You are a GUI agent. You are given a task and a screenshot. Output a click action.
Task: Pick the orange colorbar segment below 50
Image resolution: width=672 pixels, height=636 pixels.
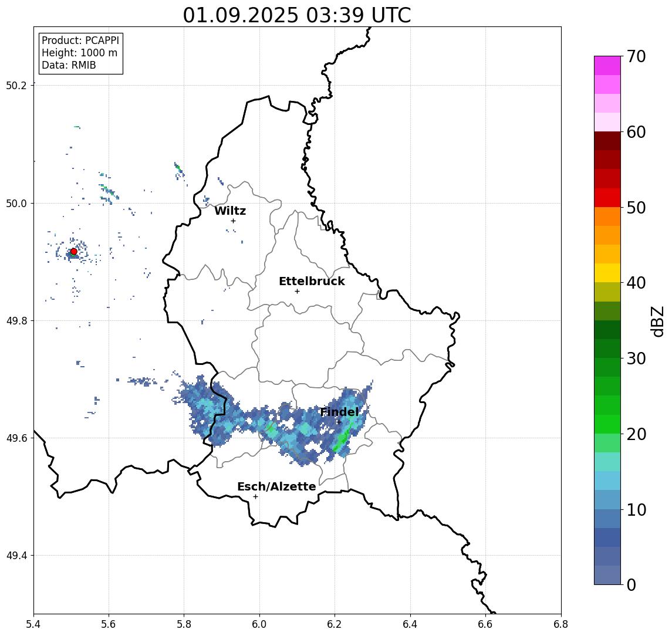(x=607, y=216)
